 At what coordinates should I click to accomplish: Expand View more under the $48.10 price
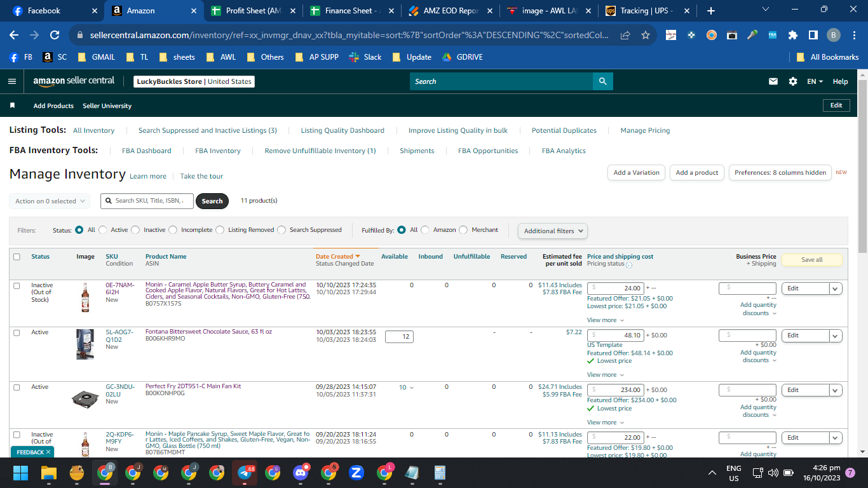[x=605, y=375]
